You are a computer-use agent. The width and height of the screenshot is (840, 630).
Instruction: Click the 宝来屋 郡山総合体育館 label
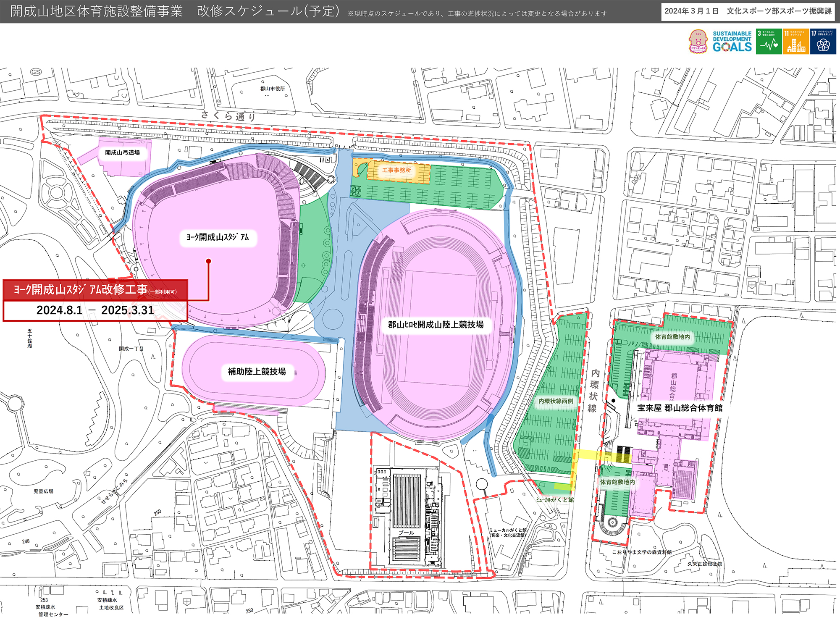680,408
